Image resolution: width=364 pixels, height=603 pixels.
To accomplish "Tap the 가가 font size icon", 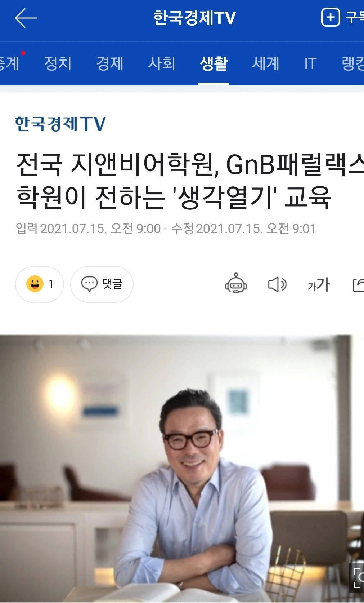I will click(319, 284).
